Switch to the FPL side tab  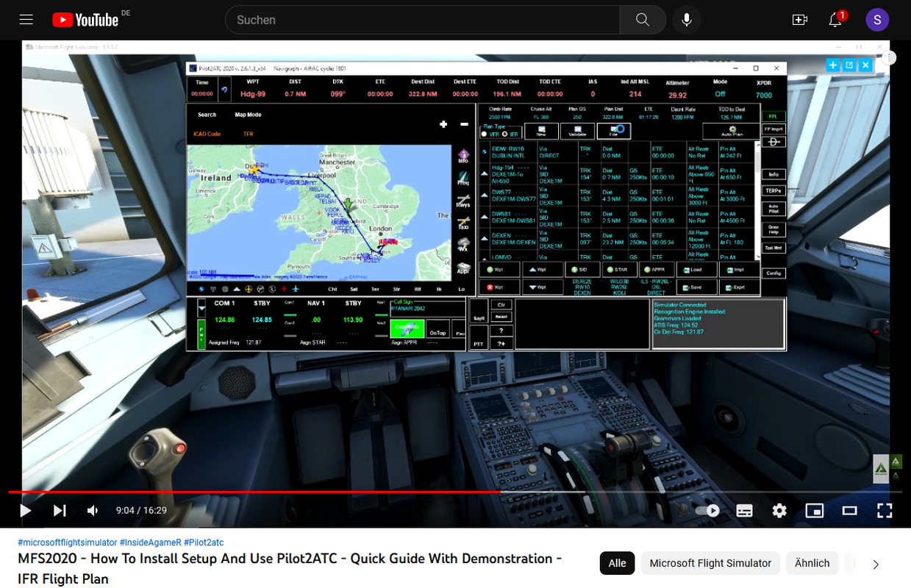pos(774,116)
